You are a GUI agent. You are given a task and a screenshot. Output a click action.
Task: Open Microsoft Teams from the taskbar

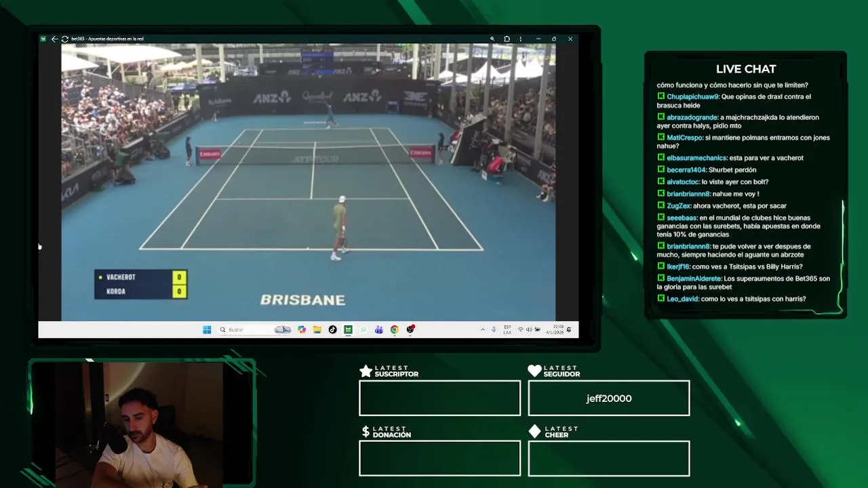click(x=379, y=329)
